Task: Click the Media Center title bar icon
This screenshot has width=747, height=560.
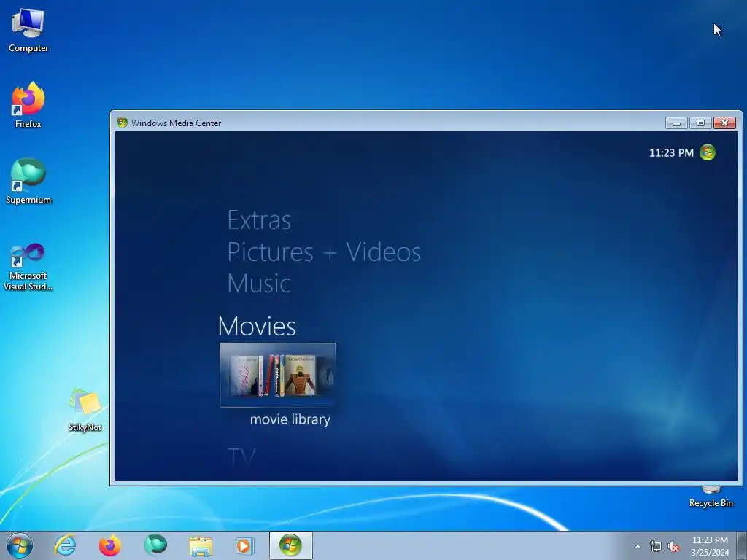Action: click(x=122, y=122)
